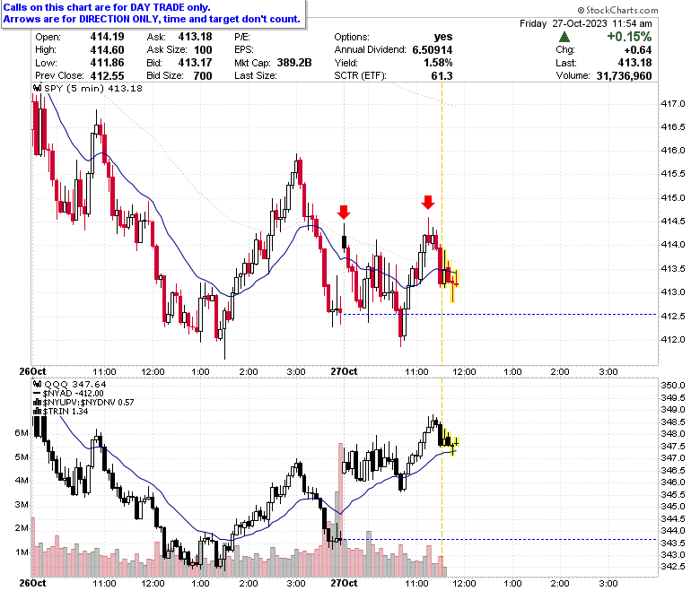Image resolution: width=700 pixels, height=591 pixels.
Task: Click the 'Last Size:' label
Action: pos(256,76)
